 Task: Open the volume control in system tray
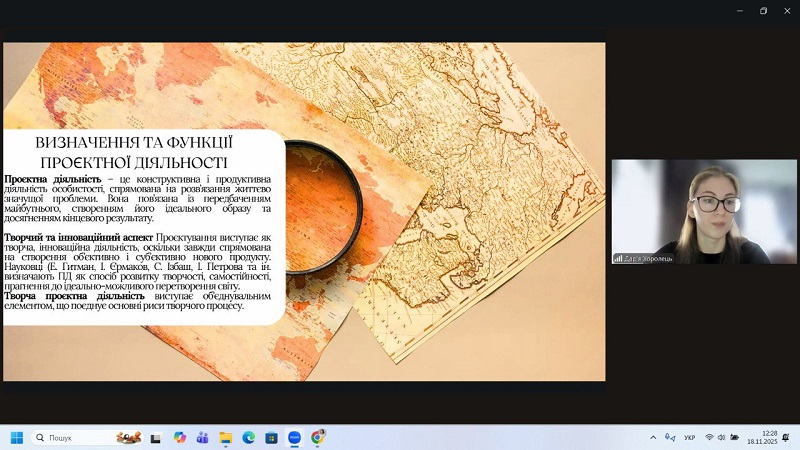pyautogui.click(x=722, y=437)
